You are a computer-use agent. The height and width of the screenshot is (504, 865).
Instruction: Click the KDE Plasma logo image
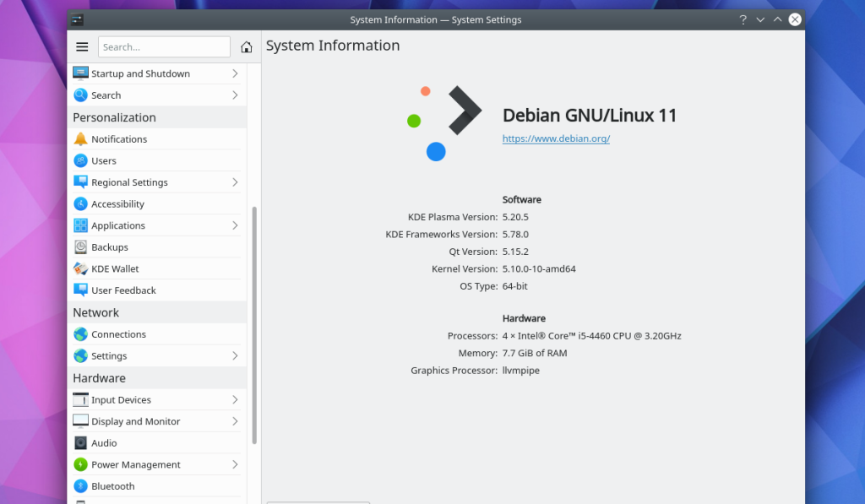click(x=444, y=123)
